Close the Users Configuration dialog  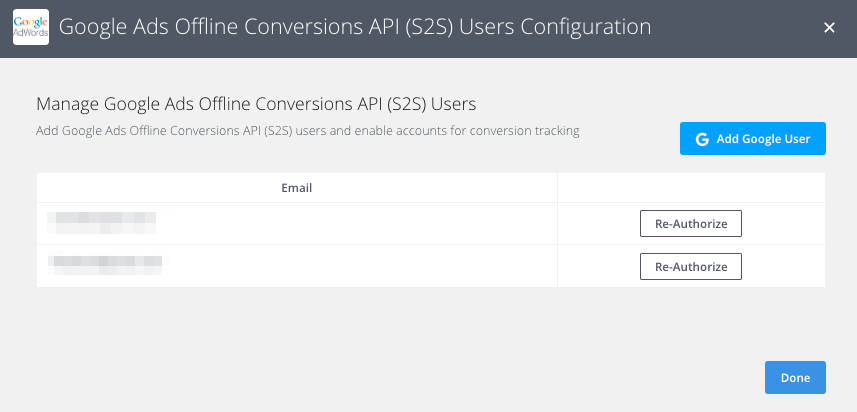829,27
